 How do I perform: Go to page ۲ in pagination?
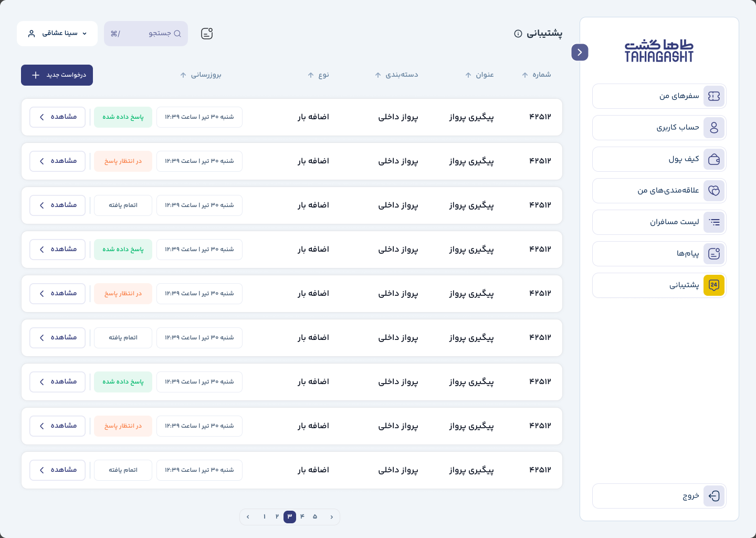pos(277,517)
